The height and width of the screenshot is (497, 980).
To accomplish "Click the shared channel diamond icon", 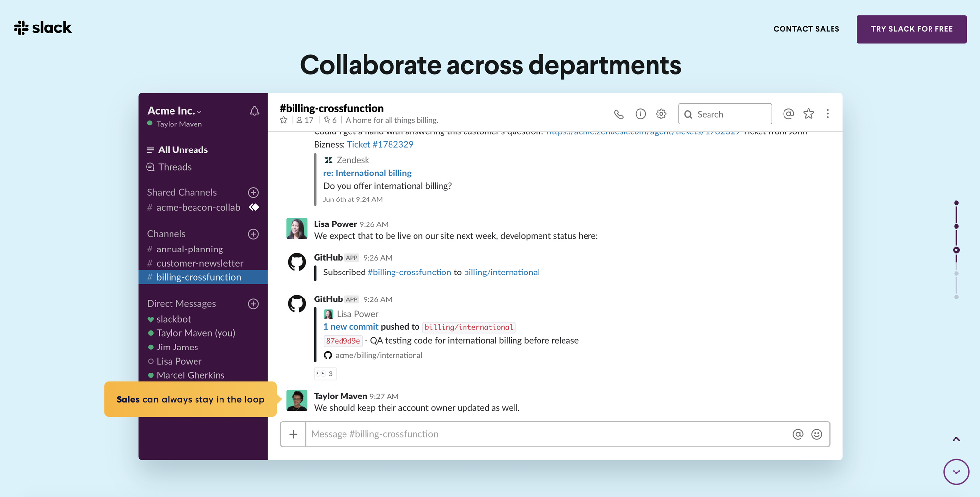I will pos(254,207).
